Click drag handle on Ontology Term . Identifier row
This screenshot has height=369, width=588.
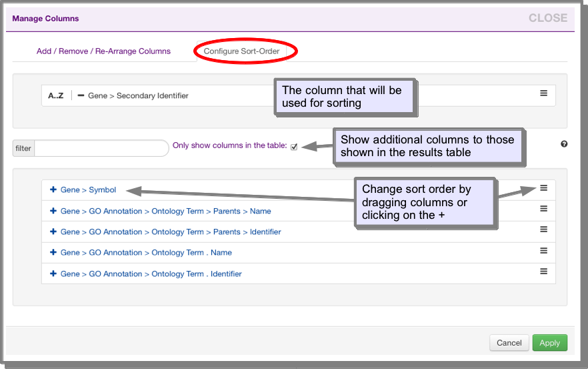coord(544,271)
